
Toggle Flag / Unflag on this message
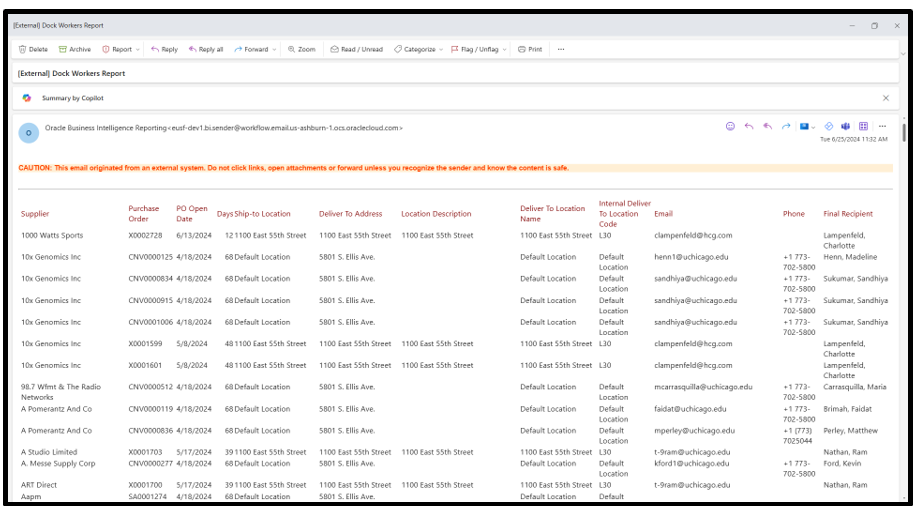pos(474,50)
